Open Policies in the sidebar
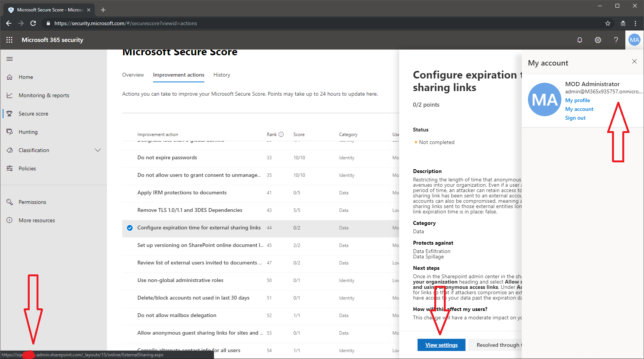The width and height of the screenshot is (644, 359). tap(27, 168)
